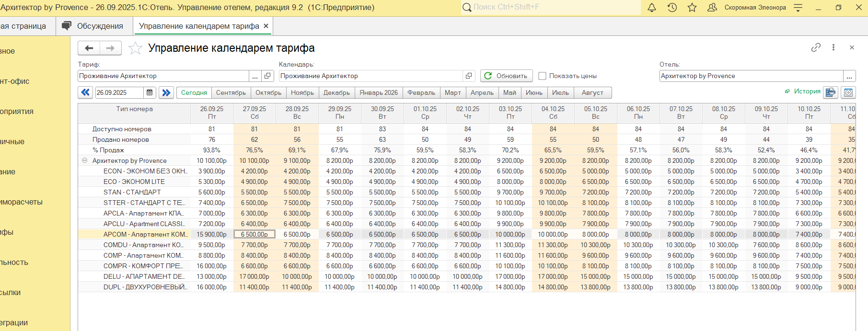
Task: Close the tariff calendar form
Action: pos(852,47)
